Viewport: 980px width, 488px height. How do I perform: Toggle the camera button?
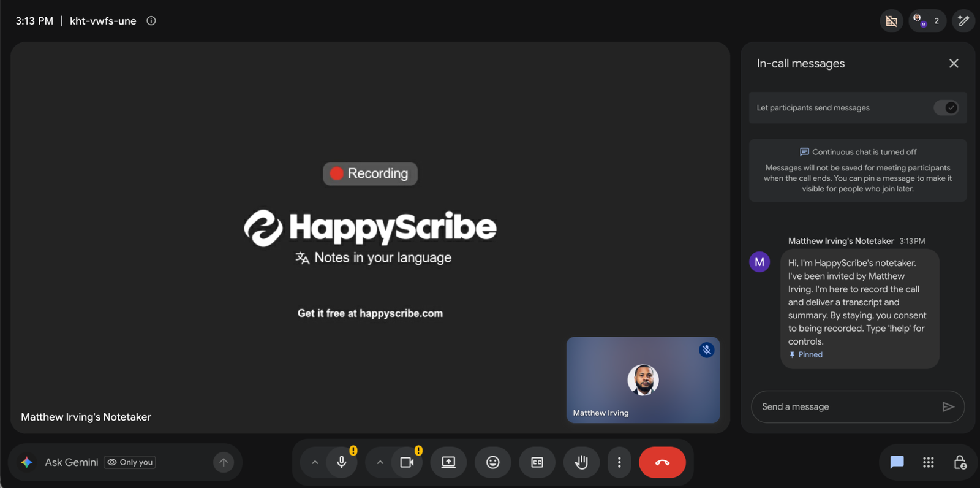[407, 462]
